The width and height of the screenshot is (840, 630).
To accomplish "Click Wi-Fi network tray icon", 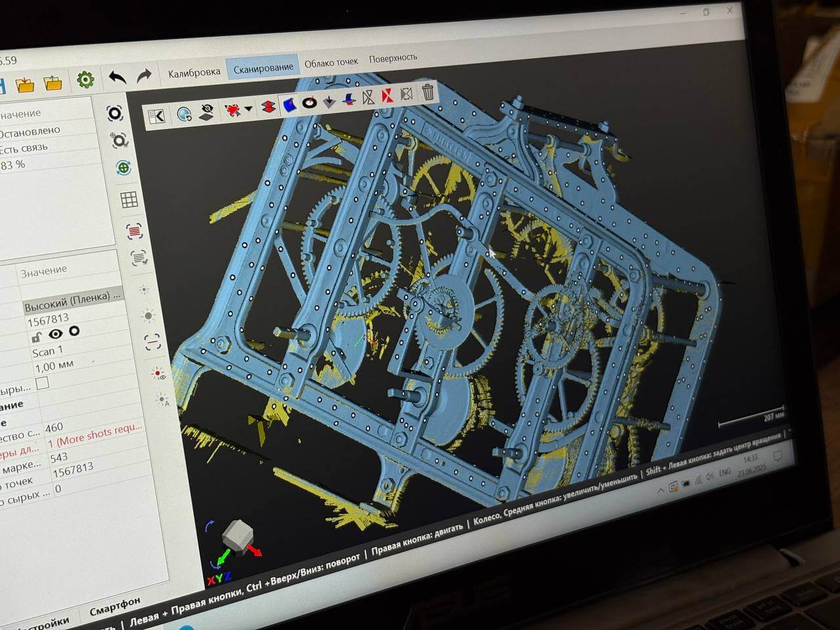I will click(x=699, y=479).
